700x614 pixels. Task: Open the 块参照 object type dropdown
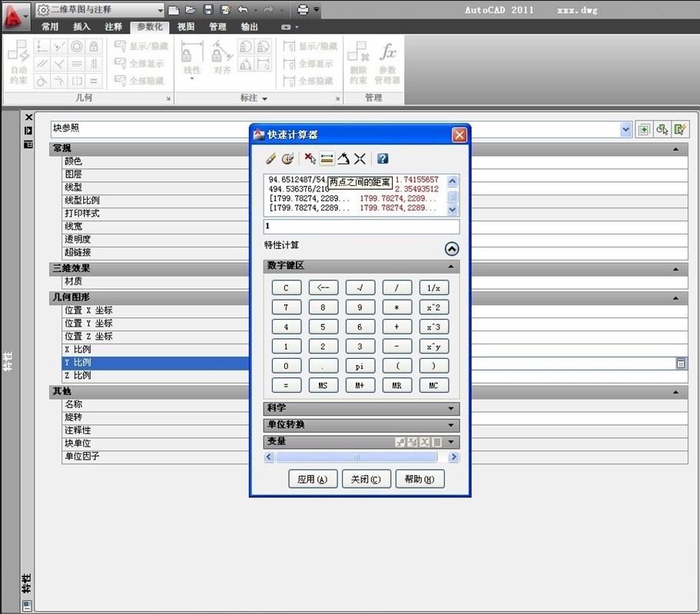pos(626,130)
